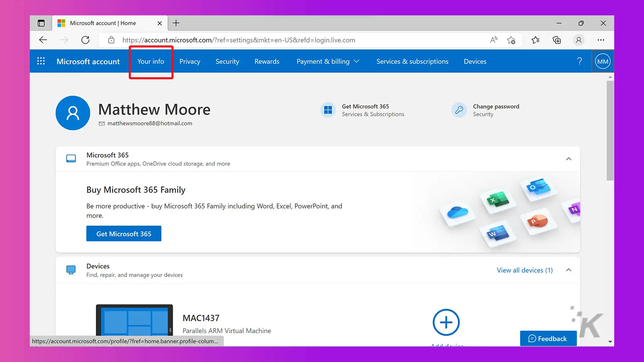Go back to previous page
This screenshot has width=644, height=362.
43,40
